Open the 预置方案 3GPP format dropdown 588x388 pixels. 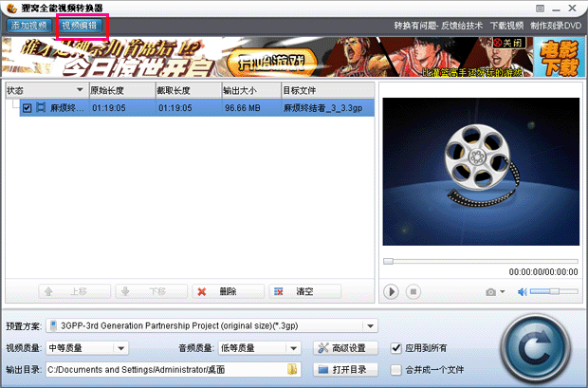370,325
